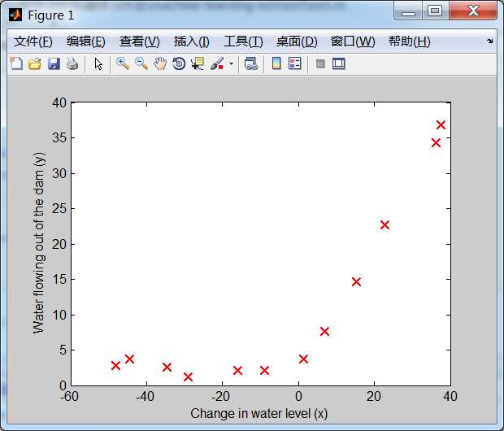Screen dimensions: 504x431
Task: Click the red data marker near y=23
Action: (385, 224)
